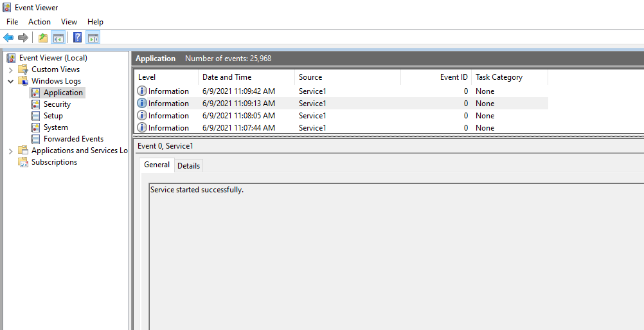Click the Forwarded Events log icon

tap(36, 139)
